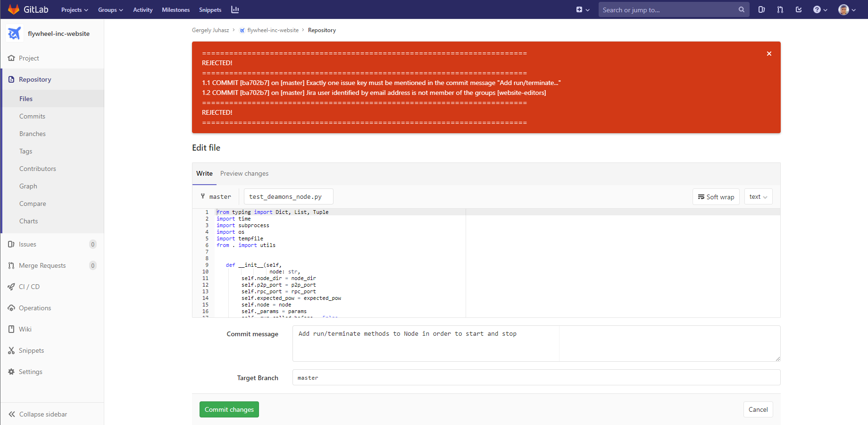Click the Commit changes button
The height and width of the screenshot is (425, 868).
229,409
